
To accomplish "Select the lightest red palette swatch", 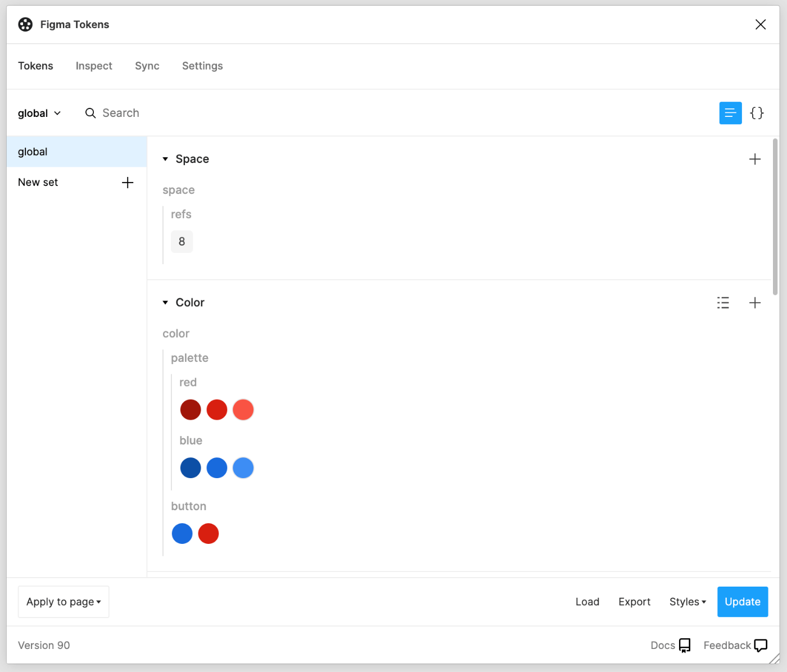I will point(243,410).
